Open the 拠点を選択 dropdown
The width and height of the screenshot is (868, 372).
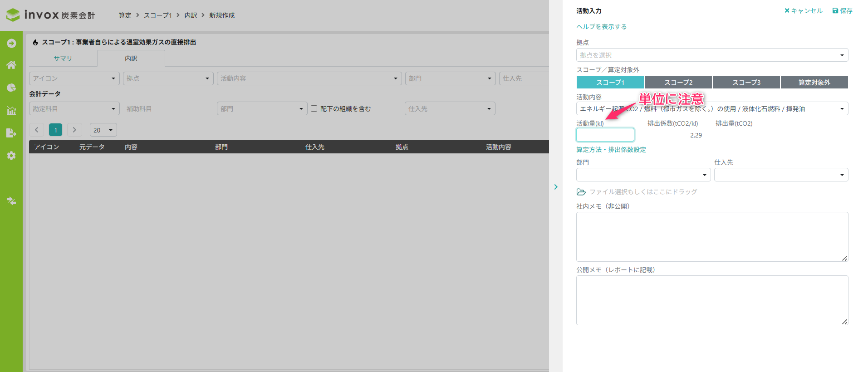tap(711, 55)
